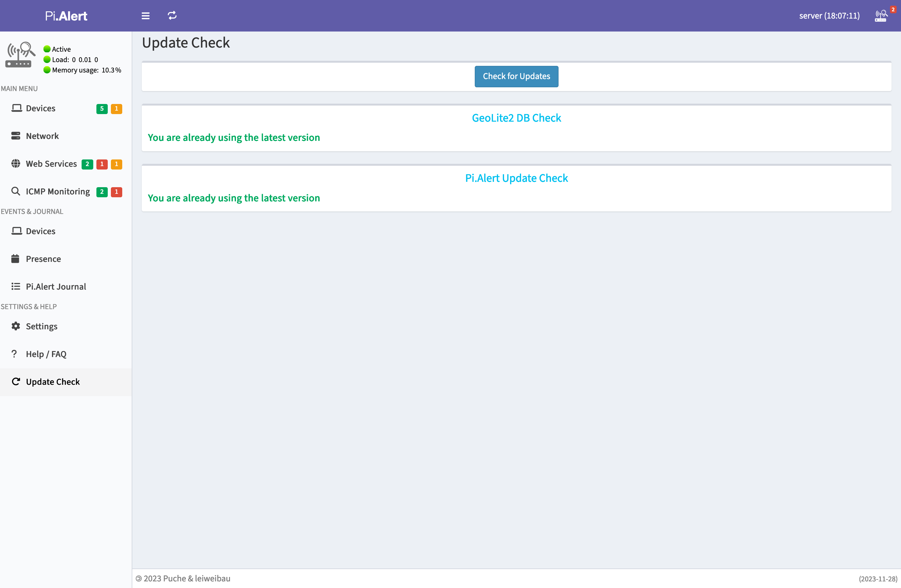Click the Web Services globe icon

tap(15, 164)
